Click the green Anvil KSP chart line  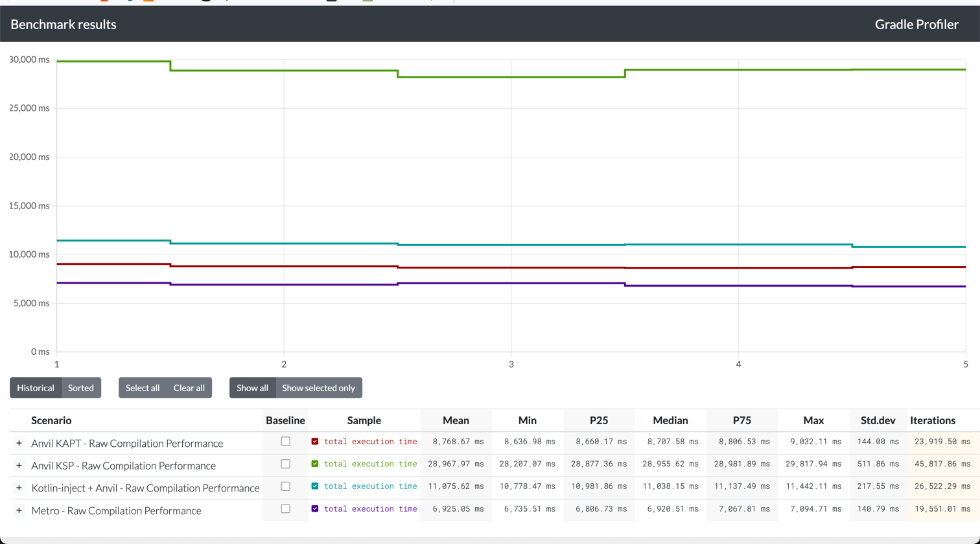click(x=512, y=77)
